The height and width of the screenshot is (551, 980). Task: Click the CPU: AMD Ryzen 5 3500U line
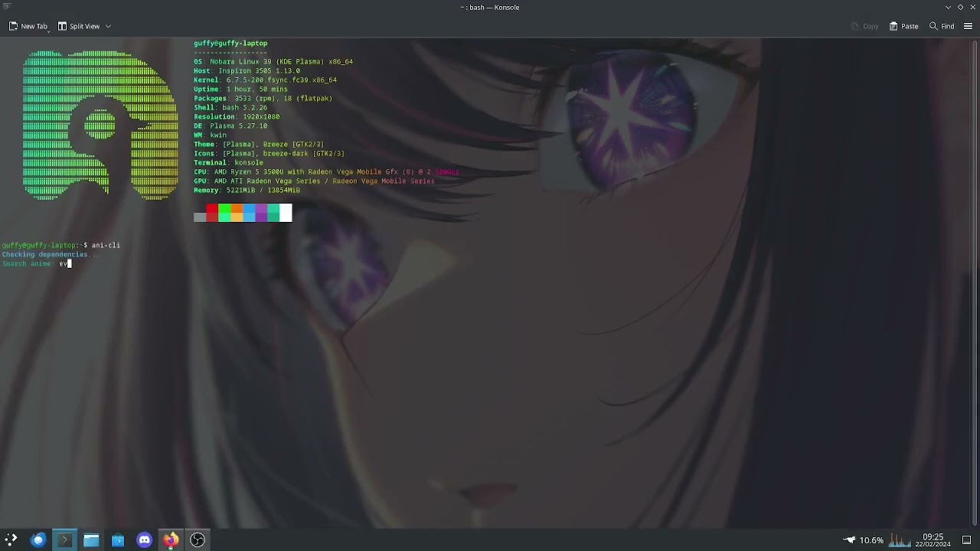[x=326, y=172]
